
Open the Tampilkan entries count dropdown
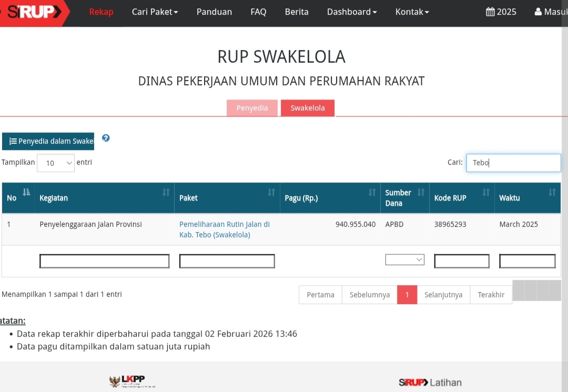click(x=56, y=163)
